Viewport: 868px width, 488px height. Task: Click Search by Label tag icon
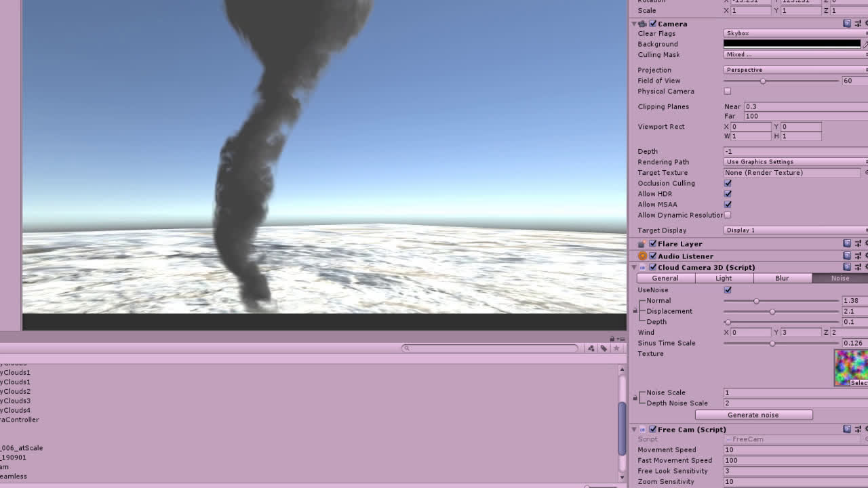604,348
